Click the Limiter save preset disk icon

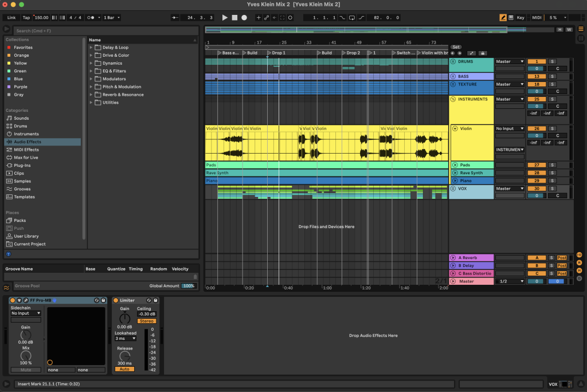pyautogui.click(x=155, y=300)
